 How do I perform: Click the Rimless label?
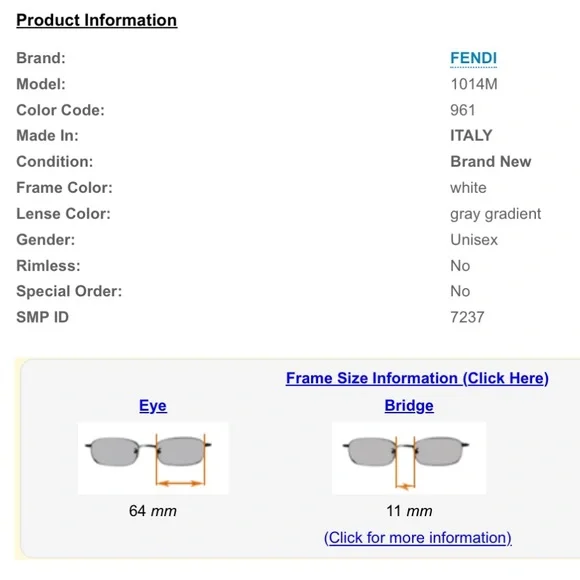(48, 266)
